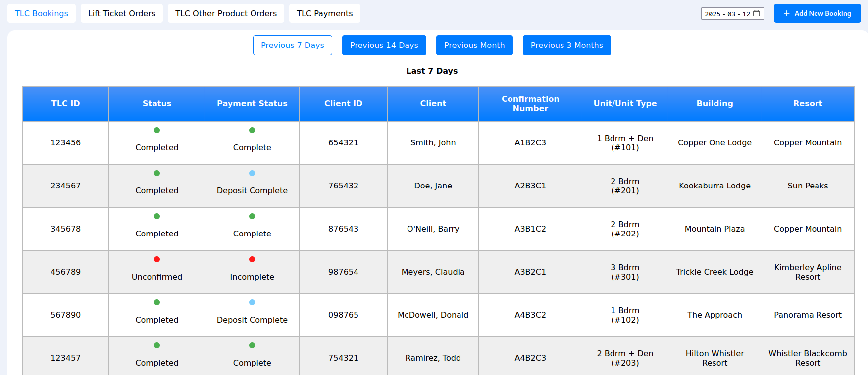Click the green status dot for booking 123457
This screenshot has height=375, width=868.
click(157, 345)
